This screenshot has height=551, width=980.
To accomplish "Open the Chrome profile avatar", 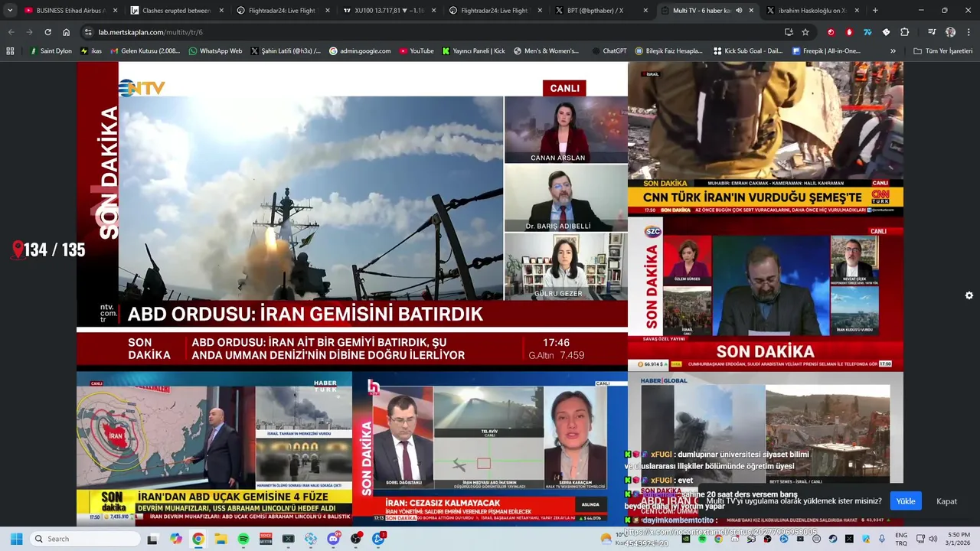I will pos(950,32).
